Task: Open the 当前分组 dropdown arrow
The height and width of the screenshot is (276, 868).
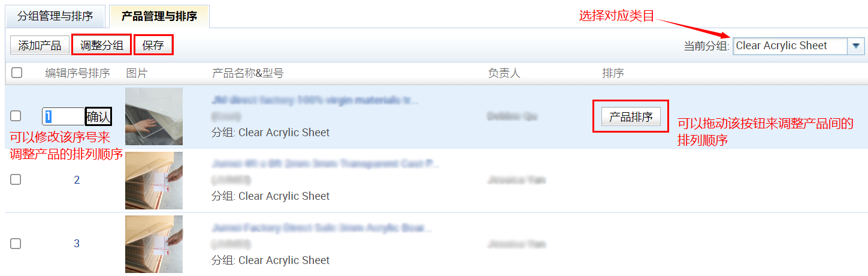Action: pyautogui.click(x=856, y=46)
